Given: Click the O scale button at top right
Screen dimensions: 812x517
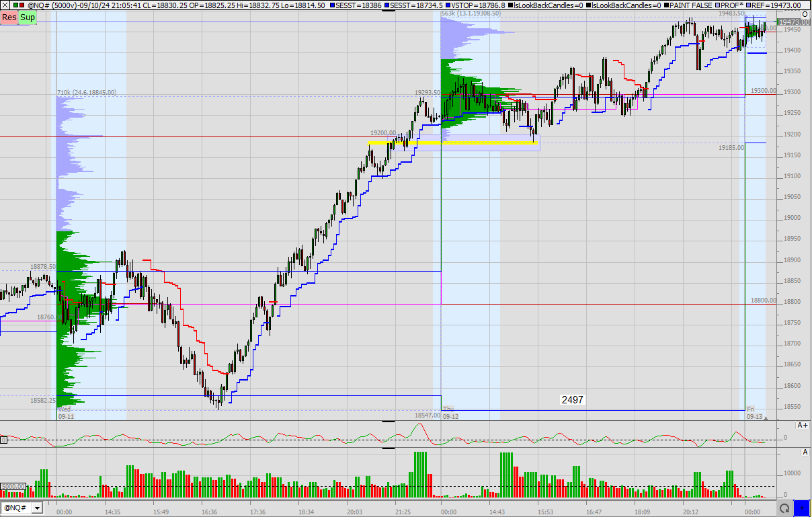Looking at the screenshot, I should pos(805,13).
